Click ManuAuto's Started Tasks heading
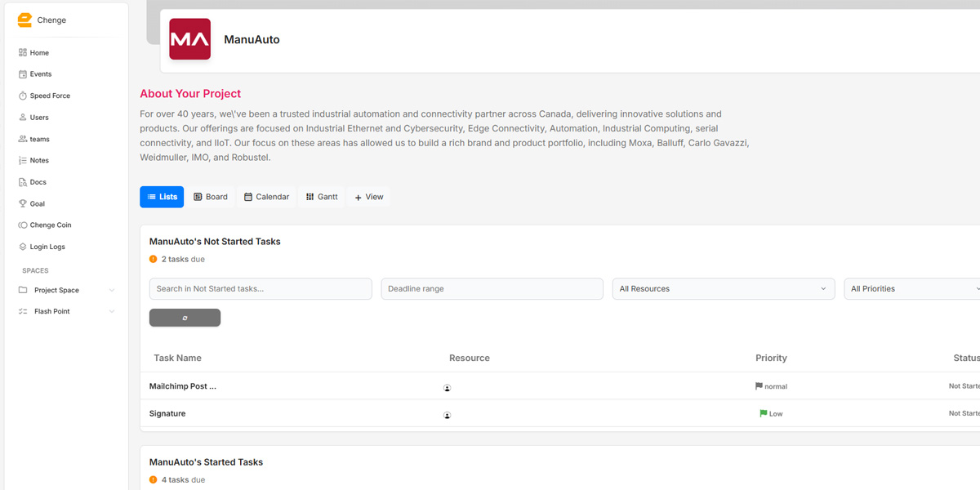980x490 pixels. (x=206, y=462)
